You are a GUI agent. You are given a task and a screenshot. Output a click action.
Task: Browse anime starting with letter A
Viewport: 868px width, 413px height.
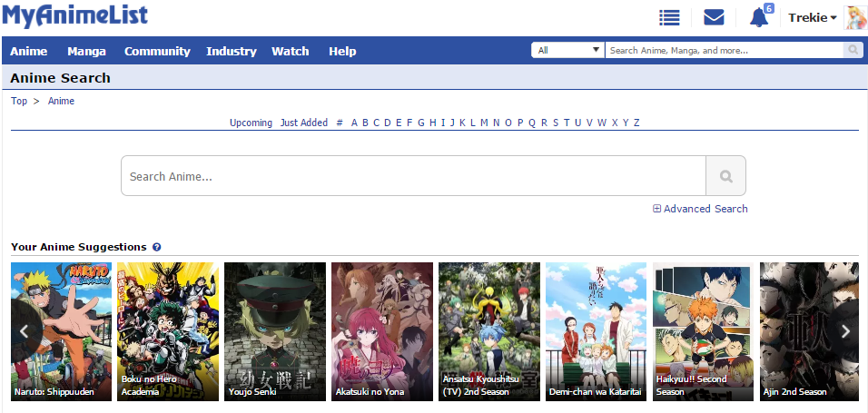point(354,123)
